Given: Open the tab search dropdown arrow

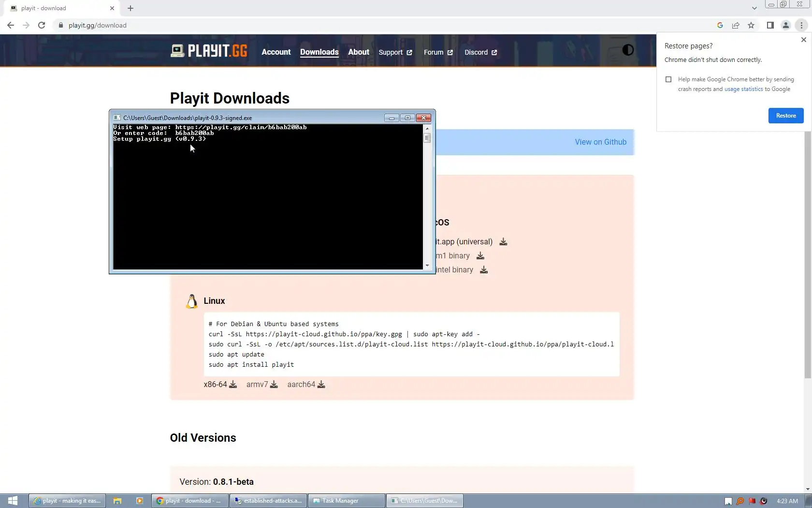Looking at the screenshot, I should [x=754, y=8].
